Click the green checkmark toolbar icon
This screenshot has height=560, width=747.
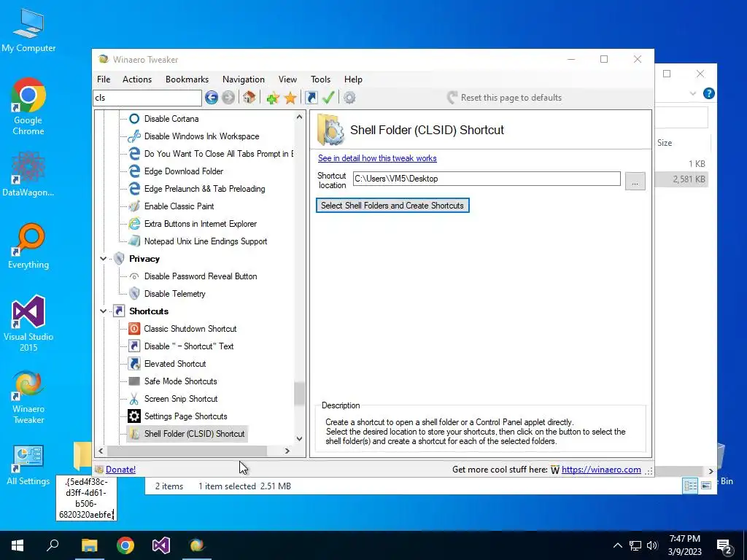pyautogui.click(x=328, y=98)
